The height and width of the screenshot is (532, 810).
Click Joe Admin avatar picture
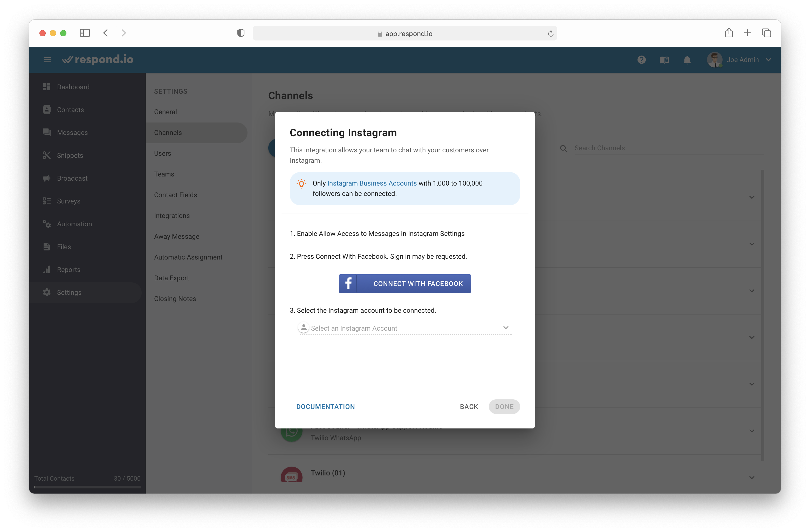coord(714,60)
